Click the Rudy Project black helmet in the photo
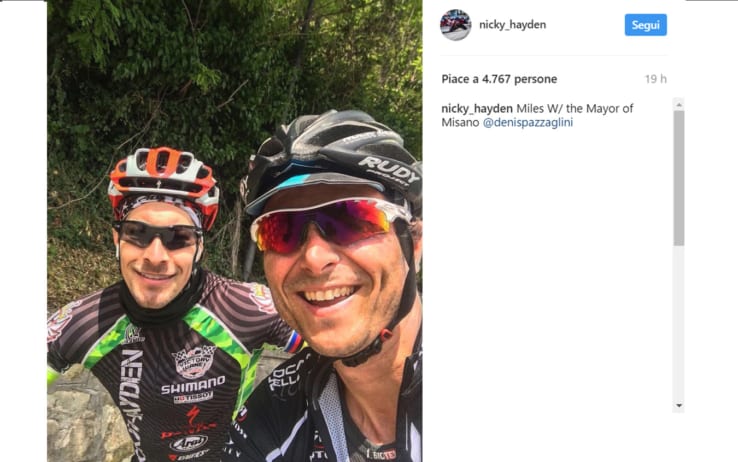 point(332,155)
